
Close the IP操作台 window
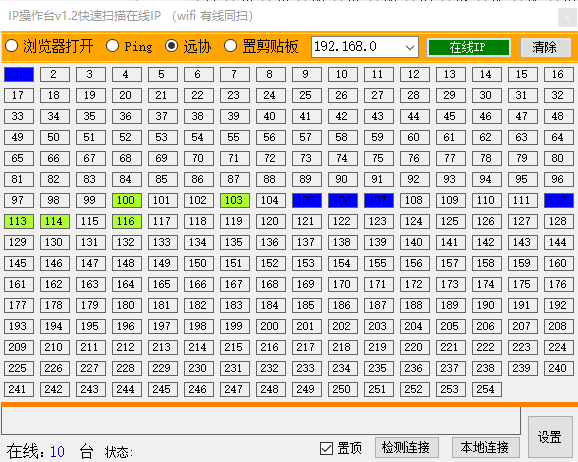pyautogui.click(x=567, y=17)
